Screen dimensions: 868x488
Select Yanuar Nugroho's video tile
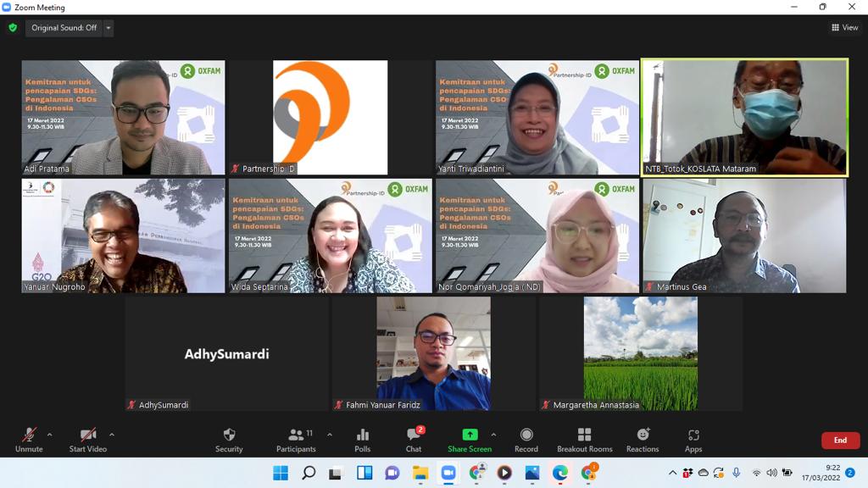pyautogui.click(x=124, y=236)
